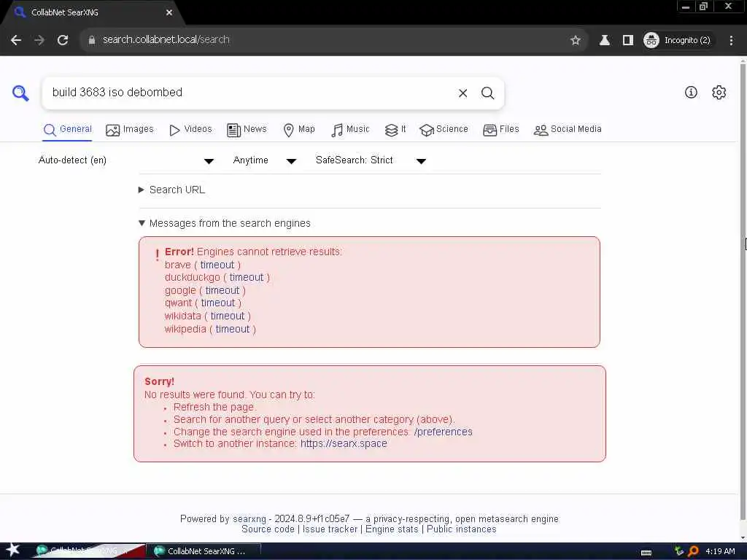This screenshot has height=560, width=747.
Task: Bookmark this page with star icon
Action: coord(576,40)
